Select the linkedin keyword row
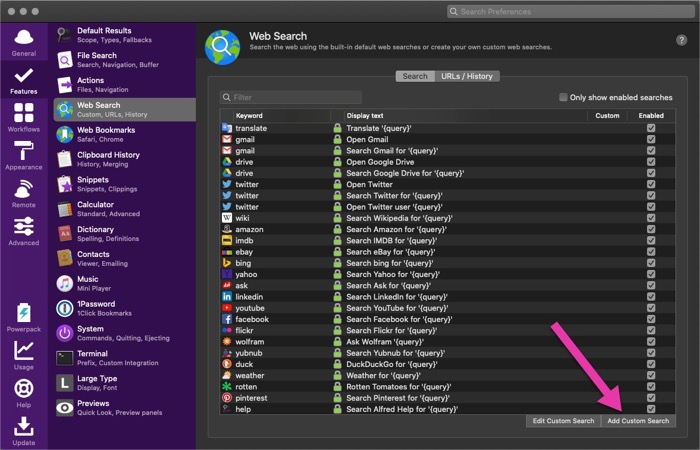 click(447, 297)
